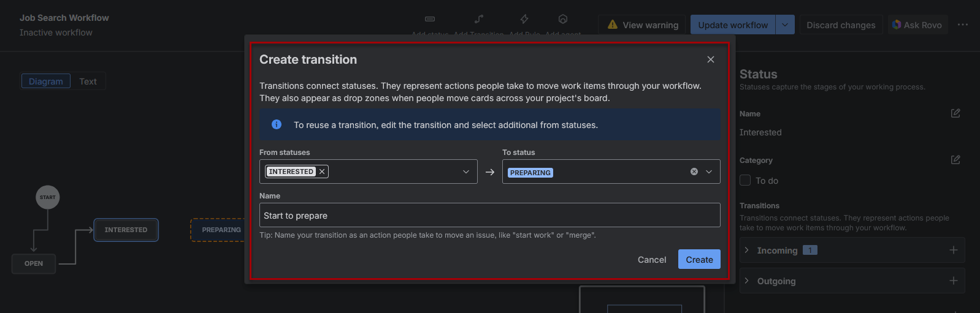Clear the PREPARING To status selection
The image size is (980, 313).
(694, 172)
